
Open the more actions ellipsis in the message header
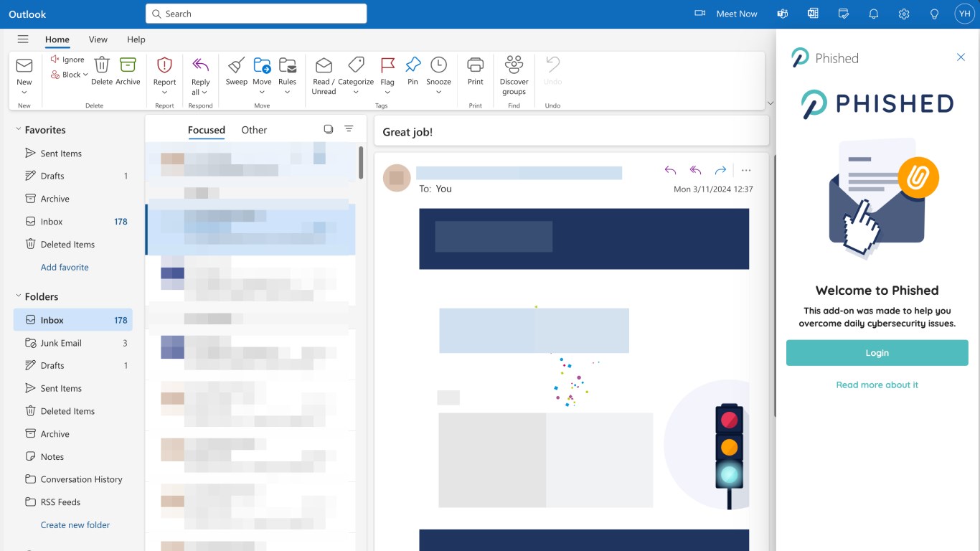click(746, 170)
